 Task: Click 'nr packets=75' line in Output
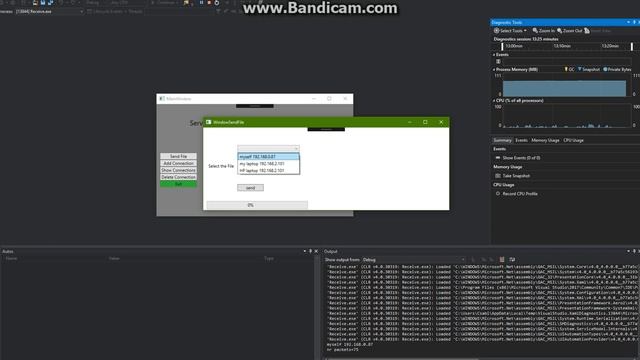(342, 350)
